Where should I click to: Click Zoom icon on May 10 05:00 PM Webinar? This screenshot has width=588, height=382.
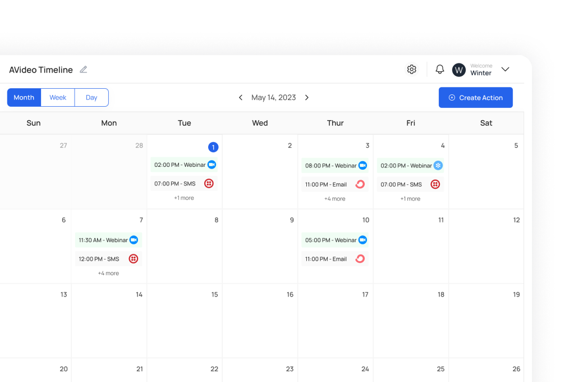click(x=362, y=240)
